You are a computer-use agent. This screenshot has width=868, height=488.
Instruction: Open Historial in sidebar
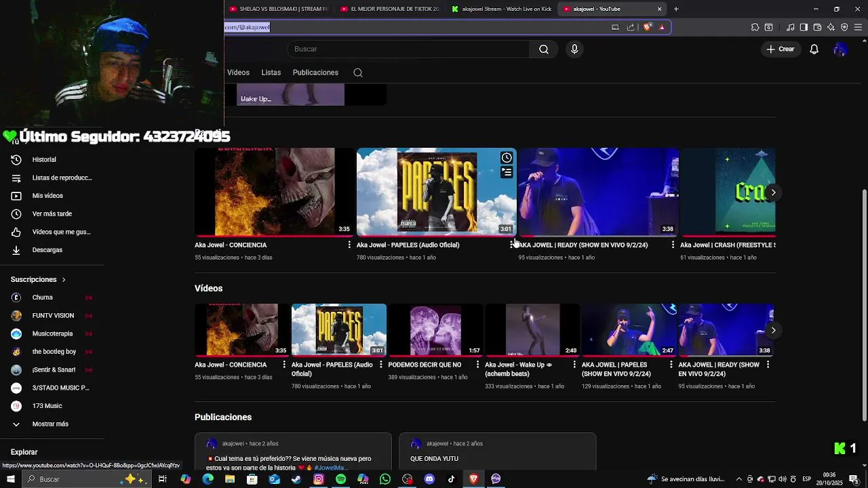45,160
